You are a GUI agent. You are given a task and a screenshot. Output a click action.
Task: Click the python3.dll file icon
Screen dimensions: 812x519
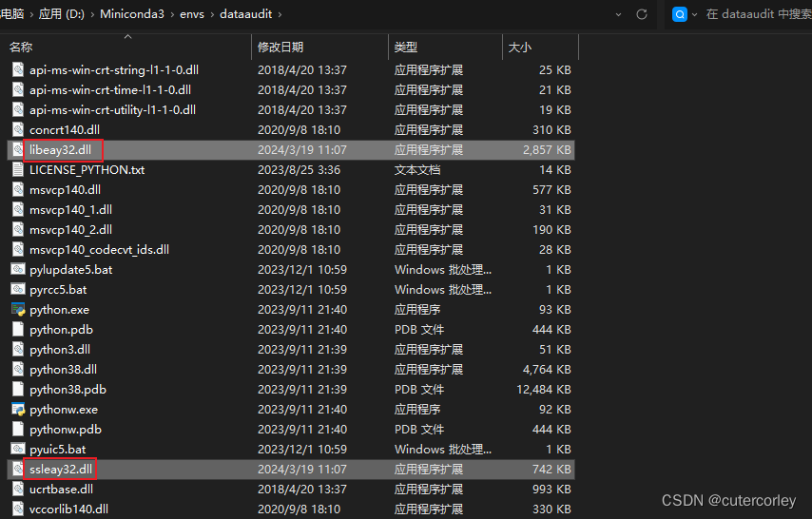coord(18,350)
